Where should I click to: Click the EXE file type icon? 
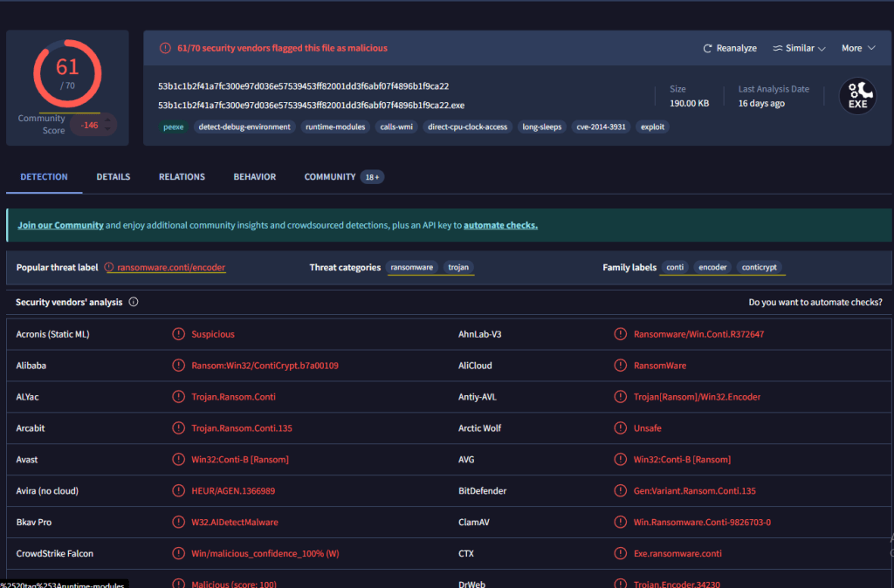click(x=856, y=97)
